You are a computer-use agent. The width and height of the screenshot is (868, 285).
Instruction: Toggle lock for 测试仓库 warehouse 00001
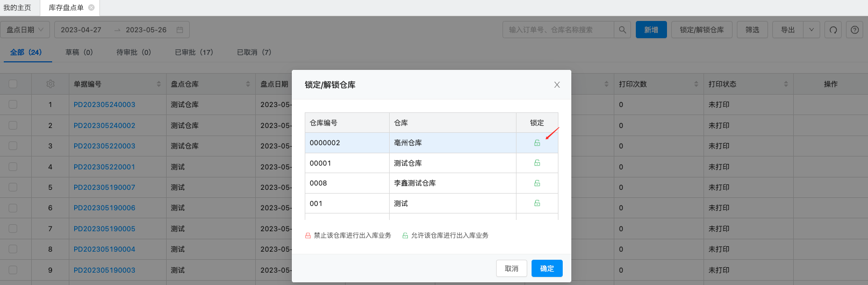pos(537,163)
